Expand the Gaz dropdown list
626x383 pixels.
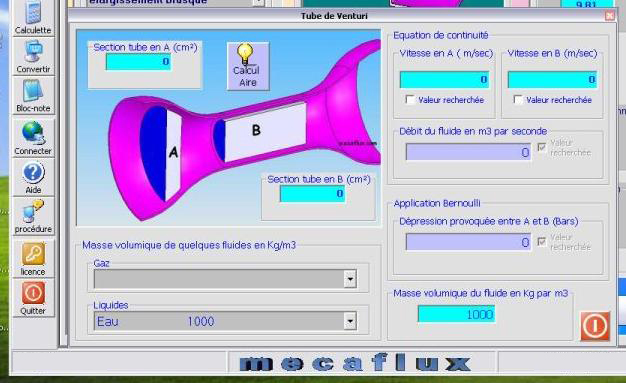(350, 279)
